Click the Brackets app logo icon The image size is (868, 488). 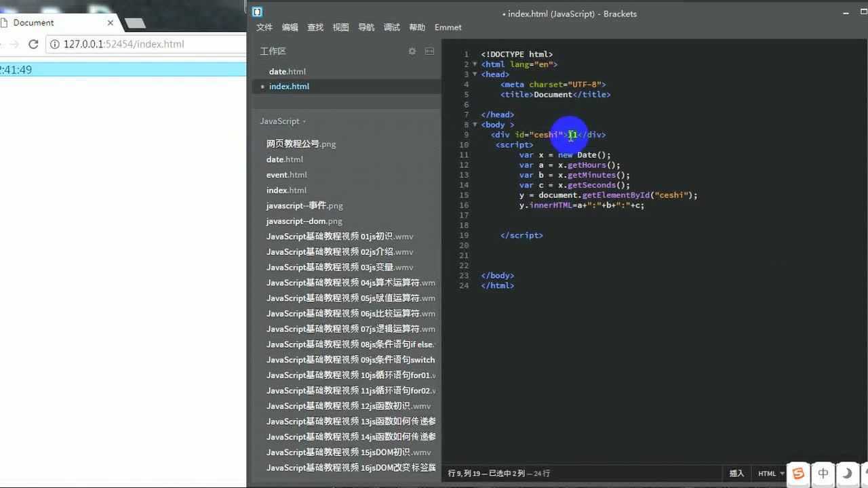coord(257,12)
